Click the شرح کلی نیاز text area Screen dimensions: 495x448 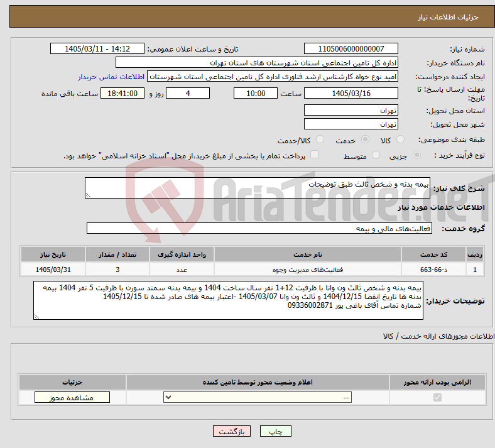258,188
